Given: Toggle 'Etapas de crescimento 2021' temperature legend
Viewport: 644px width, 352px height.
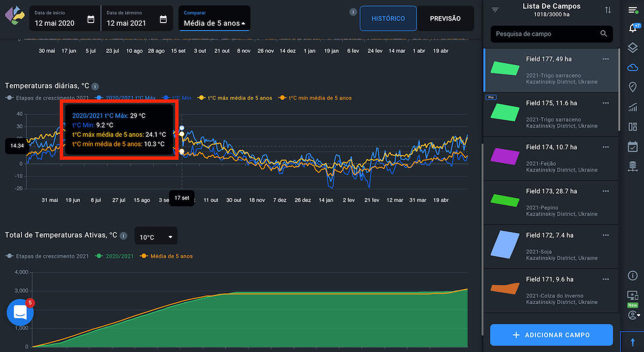Looking at the screenshot, I should click(47, 98).
